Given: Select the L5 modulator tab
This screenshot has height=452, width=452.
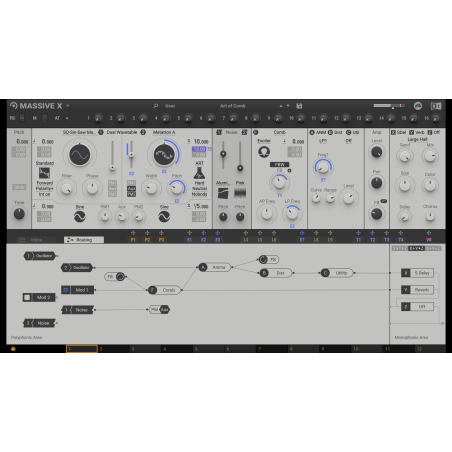Looking at the screenshot, I should 260,240.
